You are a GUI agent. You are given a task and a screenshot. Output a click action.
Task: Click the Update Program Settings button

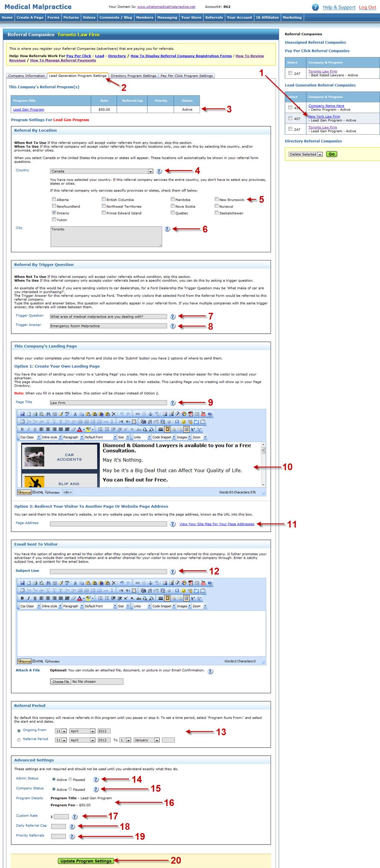86,861
